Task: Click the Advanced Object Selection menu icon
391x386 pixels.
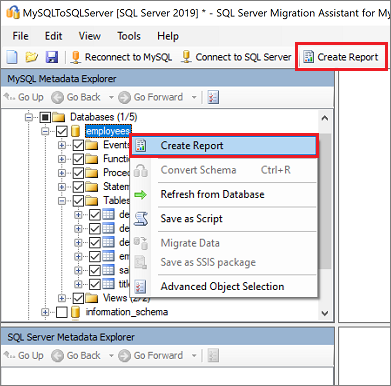Action: [x=140, y=287]
